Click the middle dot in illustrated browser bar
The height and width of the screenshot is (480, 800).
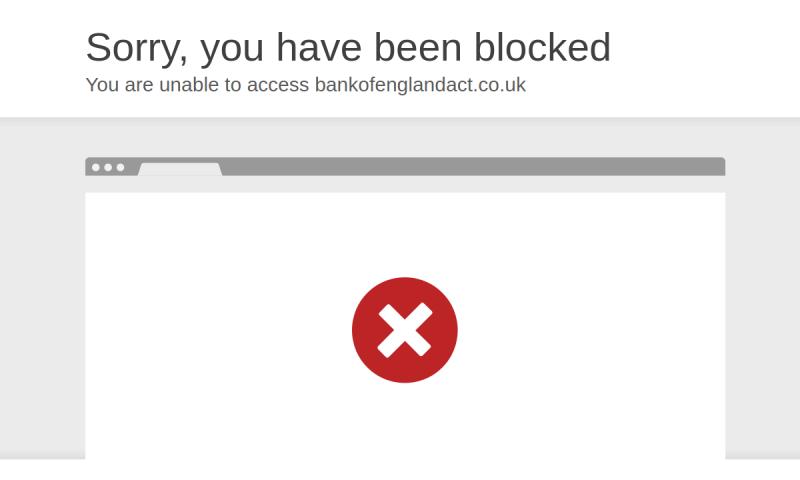[x=108, y=167]
